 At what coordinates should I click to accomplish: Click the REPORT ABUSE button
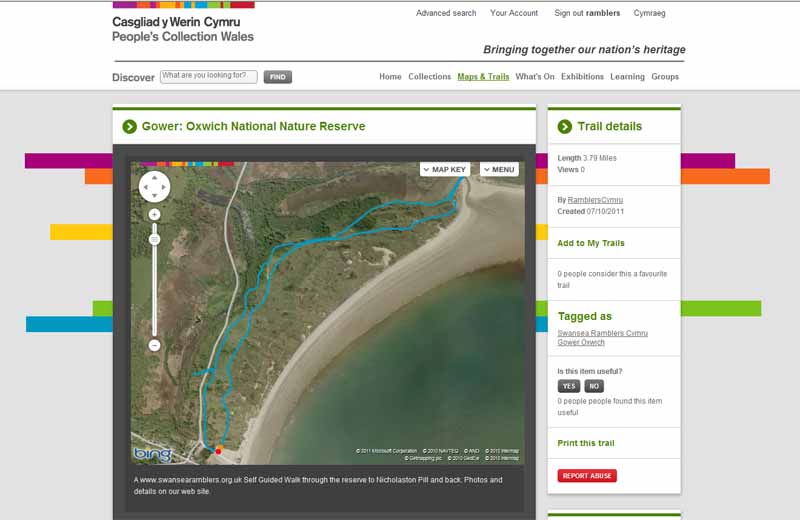pyautogui.click(x=587, y=476)
